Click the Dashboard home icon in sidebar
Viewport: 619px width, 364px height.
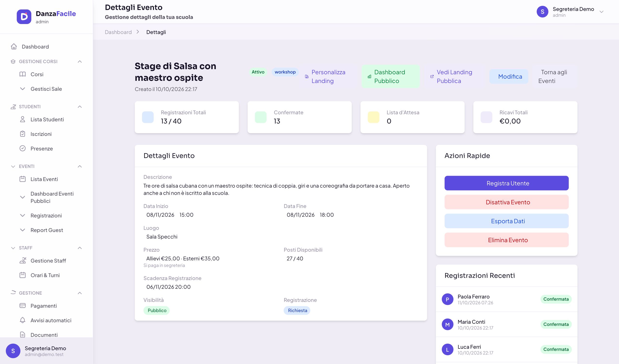point(14,46)
